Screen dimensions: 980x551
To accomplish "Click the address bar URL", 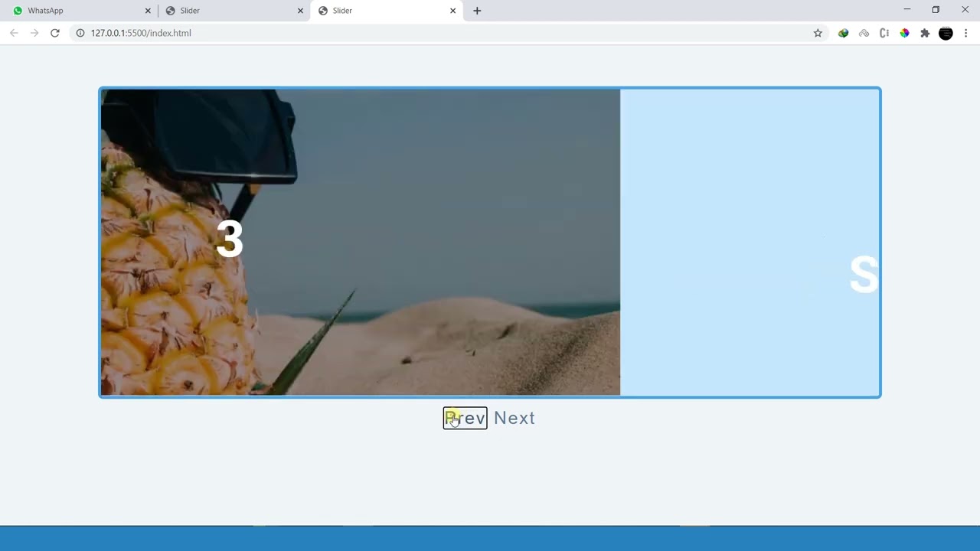I will pyautogui.click(x=141, y=33).
